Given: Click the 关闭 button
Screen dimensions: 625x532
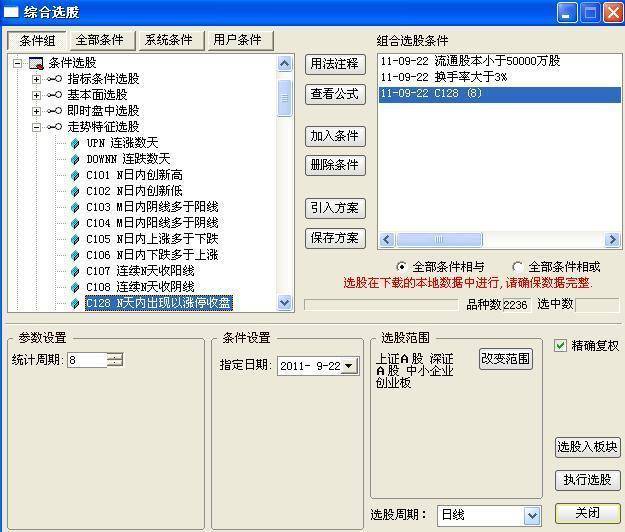Looking at the screenshot, I should [588, 513].
